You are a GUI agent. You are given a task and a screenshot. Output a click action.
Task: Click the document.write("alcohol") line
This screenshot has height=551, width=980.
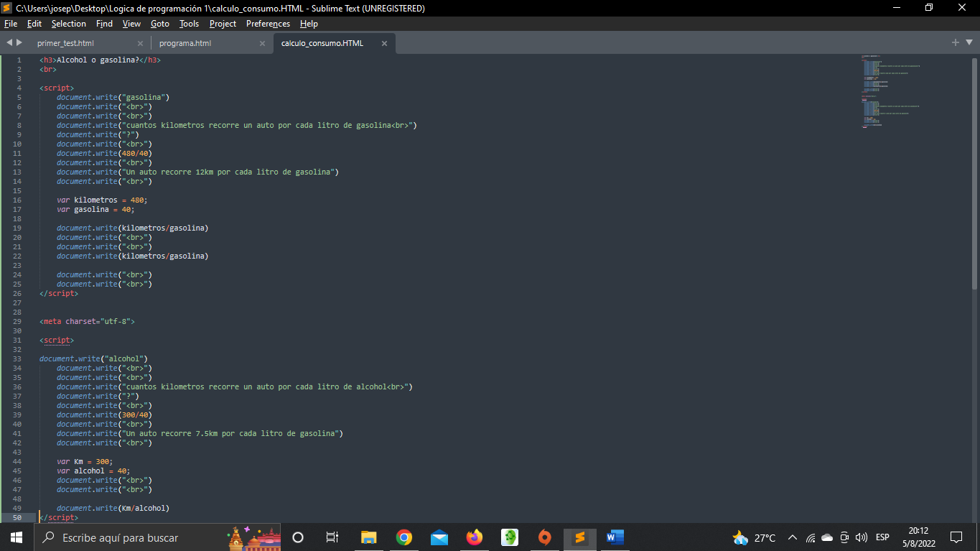(x=93, y=358)
